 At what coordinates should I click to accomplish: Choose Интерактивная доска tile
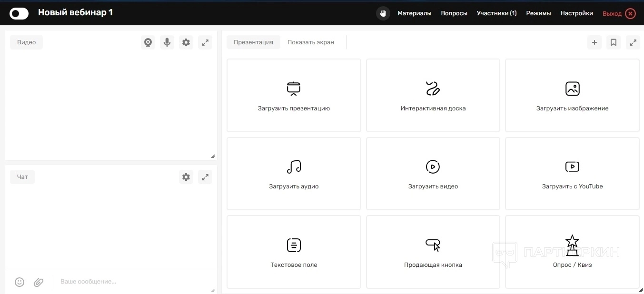(433, 96)
